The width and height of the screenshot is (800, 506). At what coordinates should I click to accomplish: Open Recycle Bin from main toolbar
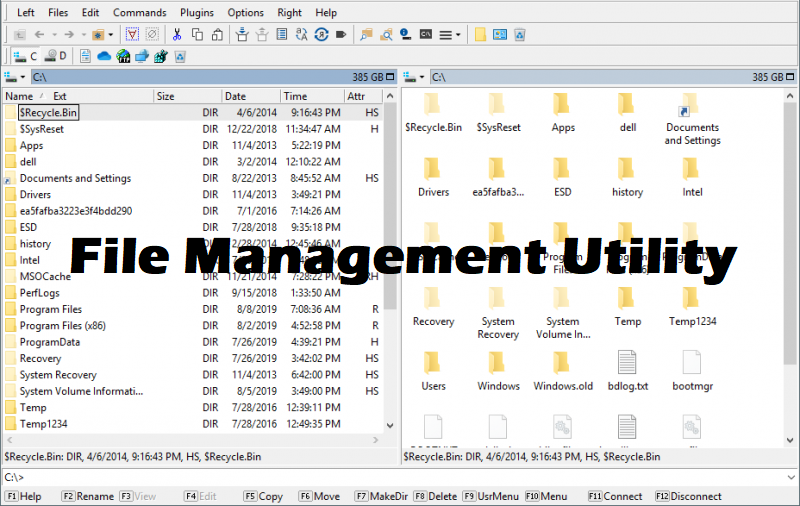pyautogui.click(x=520, y=35)
